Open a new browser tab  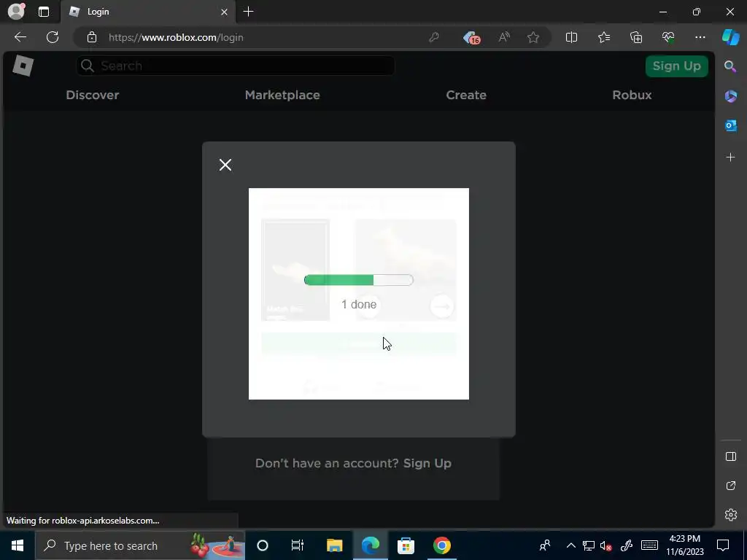tap(248, 12)
